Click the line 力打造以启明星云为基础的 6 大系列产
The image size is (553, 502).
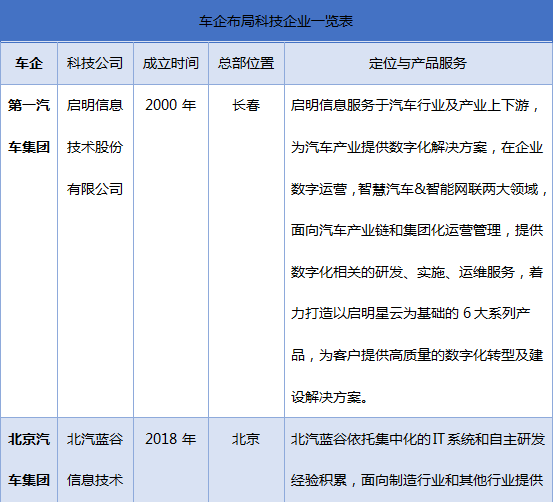[x=411, y=313]
